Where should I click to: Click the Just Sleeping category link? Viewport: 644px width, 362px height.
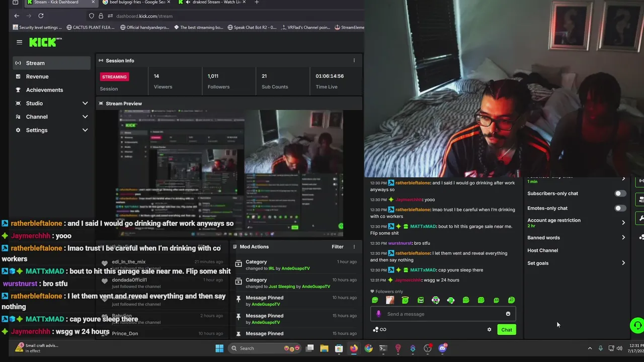[x=282, y=287]
